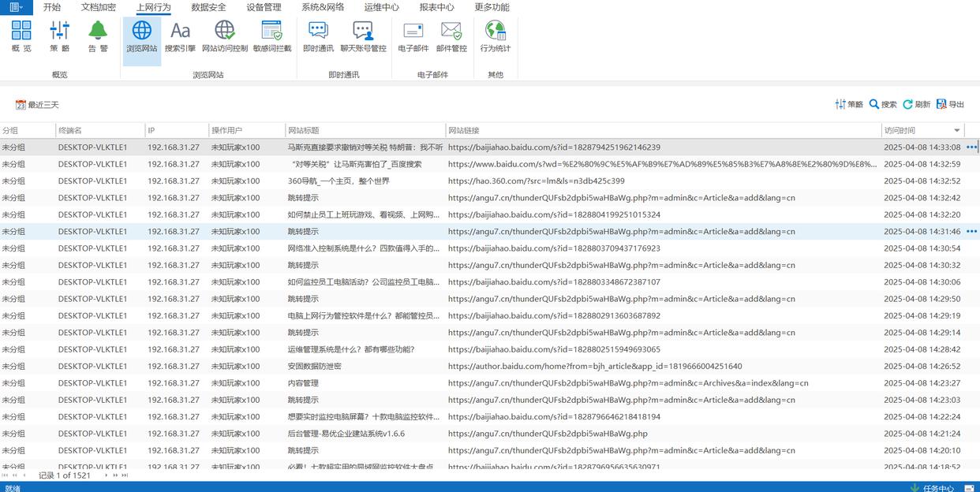Expand the 访问时间 column sort arrow

point(957,131)
